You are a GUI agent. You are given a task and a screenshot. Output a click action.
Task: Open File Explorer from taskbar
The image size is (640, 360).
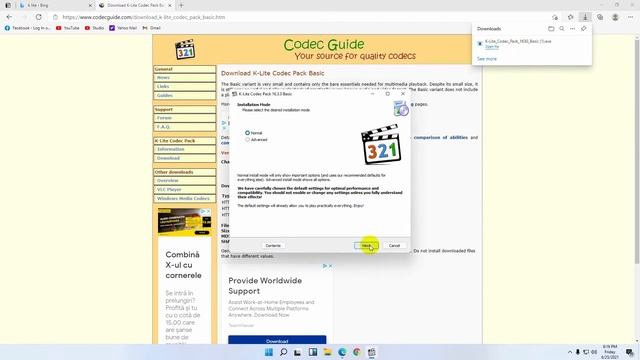click(327, 352)
